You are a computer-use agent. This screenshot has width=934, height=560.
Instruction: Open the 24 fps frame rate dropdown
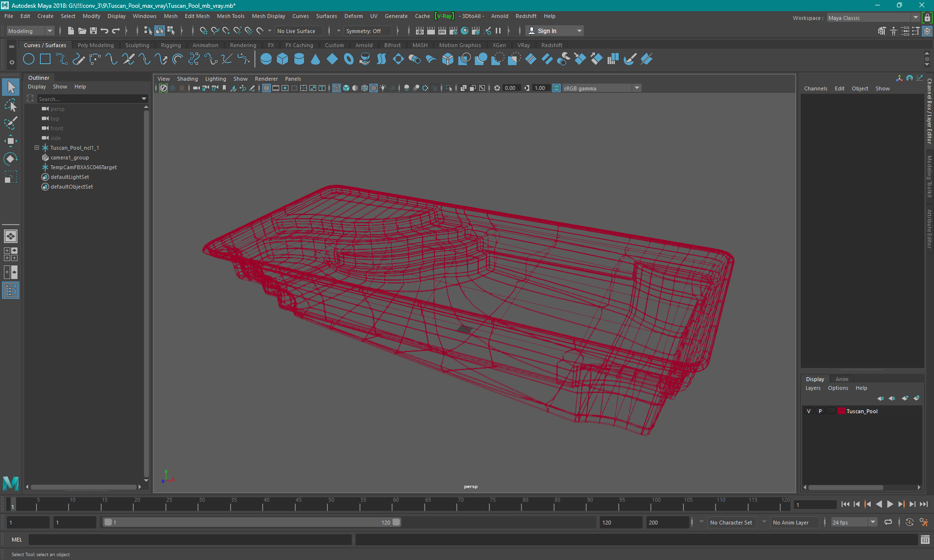(853, 522)
